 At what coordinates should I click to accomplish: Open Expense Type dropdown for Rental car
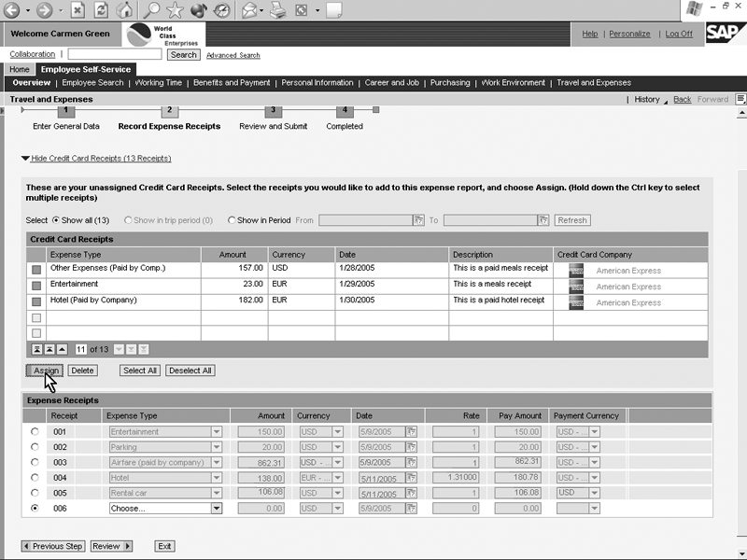coord(217,493)
